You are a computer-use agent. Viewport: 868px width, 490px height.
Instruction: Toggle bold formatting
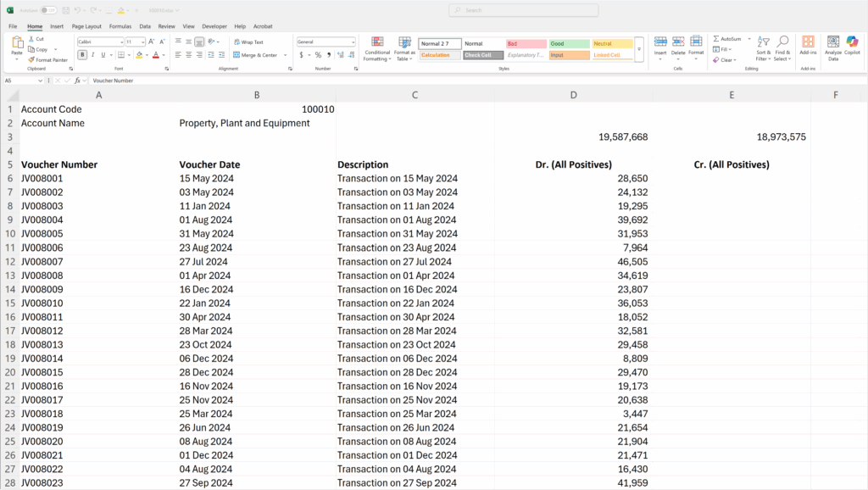pyautogui.click(x=81, y=54)
